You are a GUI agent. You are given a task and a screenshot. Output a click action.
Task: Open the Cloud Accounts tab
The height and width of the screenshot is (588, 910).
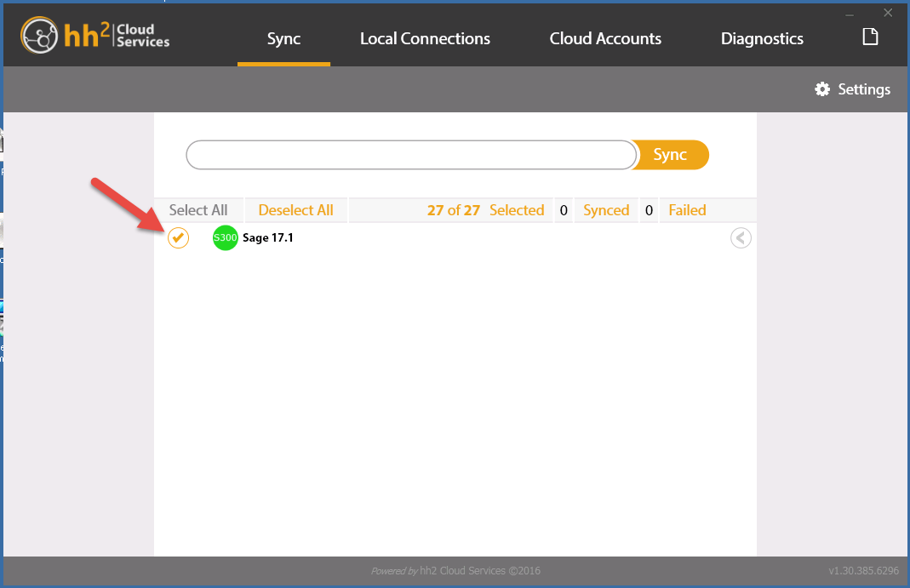(x=605, y=38)
